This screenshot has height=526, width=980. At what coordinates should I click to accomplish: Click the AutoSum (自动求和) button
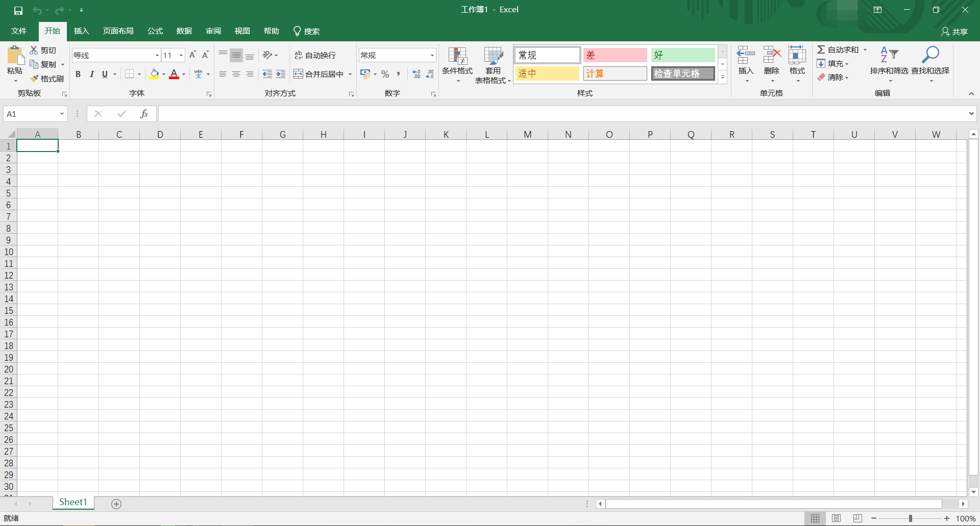pyautogui.click(x=838, y=49)
